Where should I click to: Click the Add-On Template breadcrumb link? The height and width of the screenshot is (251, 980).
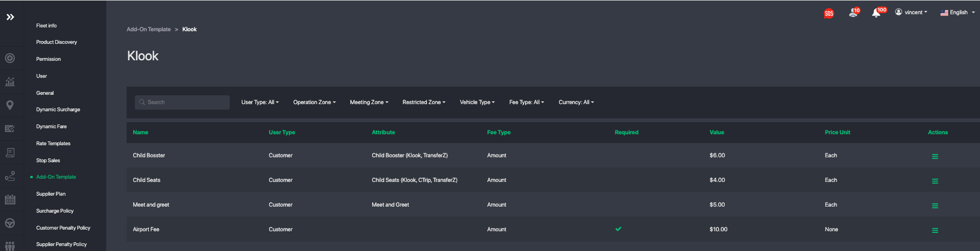(149, 29)
